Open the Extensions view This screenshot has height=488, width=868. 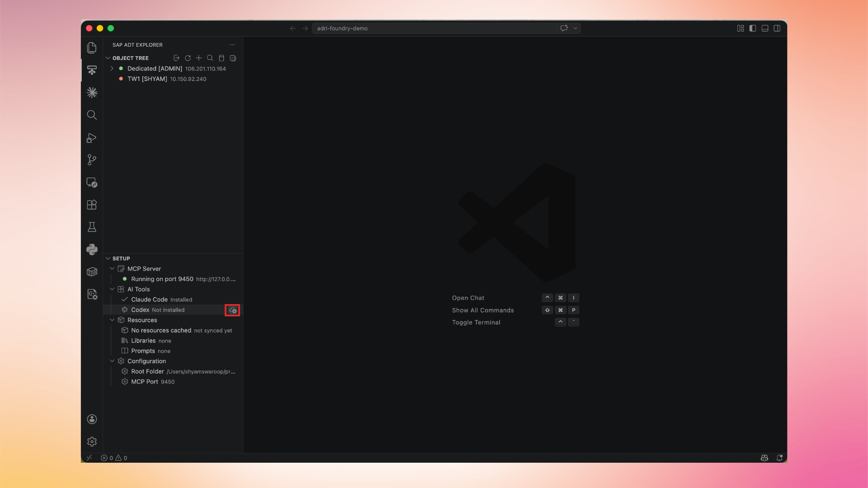[x=92, y=205]
